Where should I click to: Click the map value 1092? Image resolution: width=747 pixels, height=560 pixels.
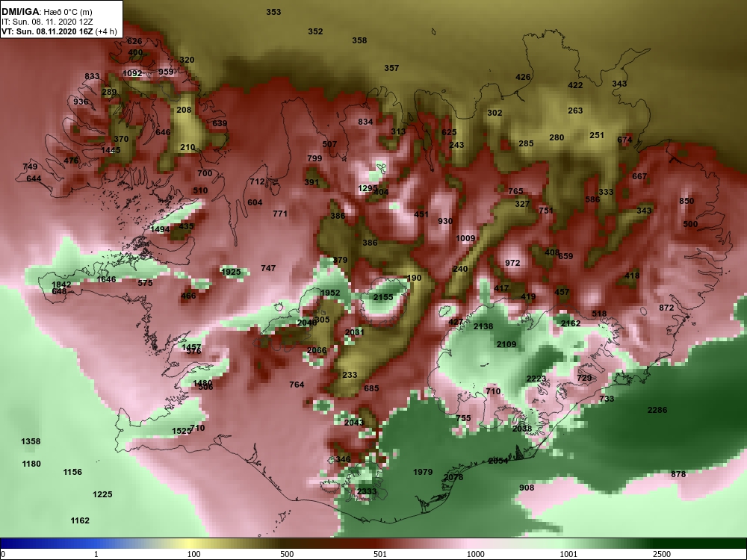point(132,73)
